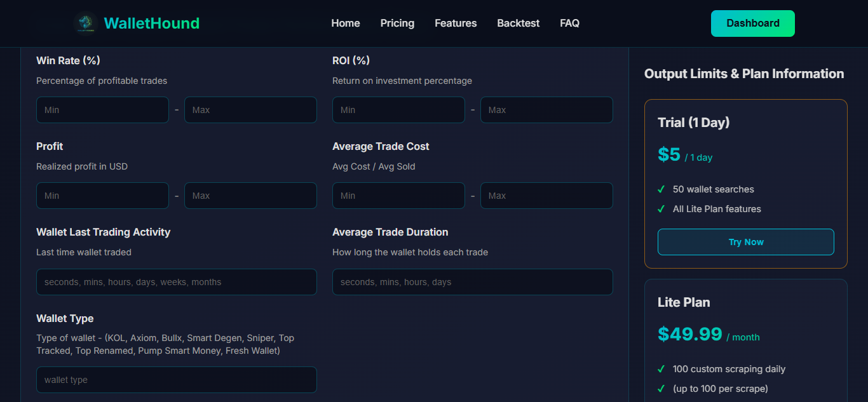Click the wallet type input box

click(176, 379)
